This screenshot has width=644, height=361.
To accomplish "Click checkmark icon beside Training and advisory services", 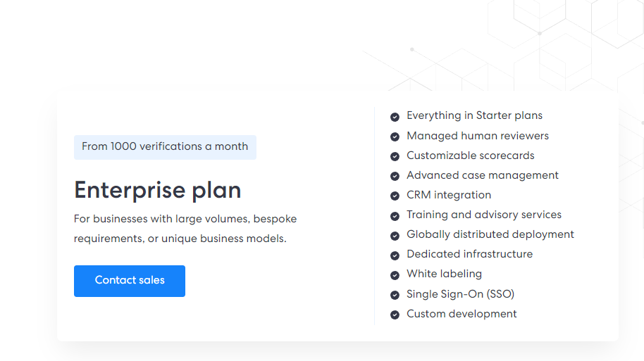I will [x=395, y=215].
